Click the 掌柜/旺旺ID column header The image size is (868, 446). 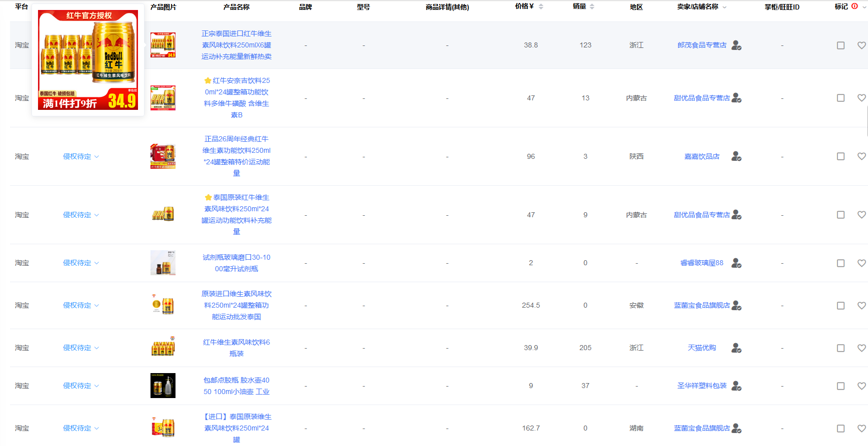782,7
